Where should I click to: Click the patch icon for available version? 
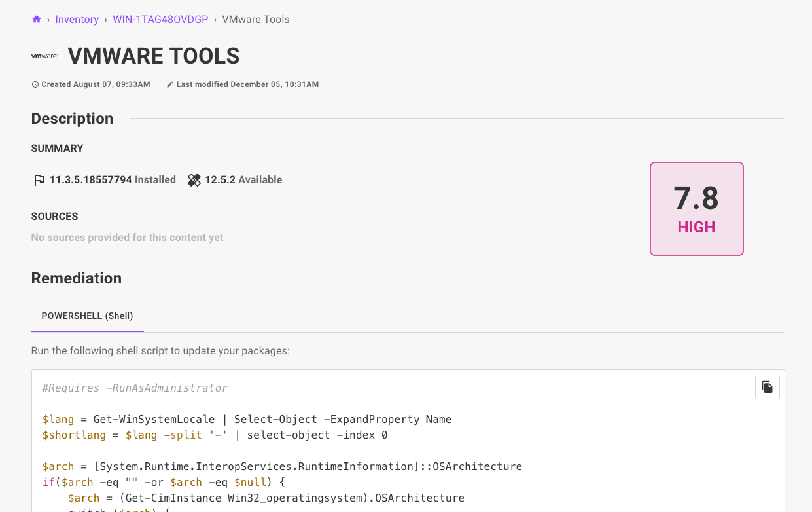click(194, 179)
